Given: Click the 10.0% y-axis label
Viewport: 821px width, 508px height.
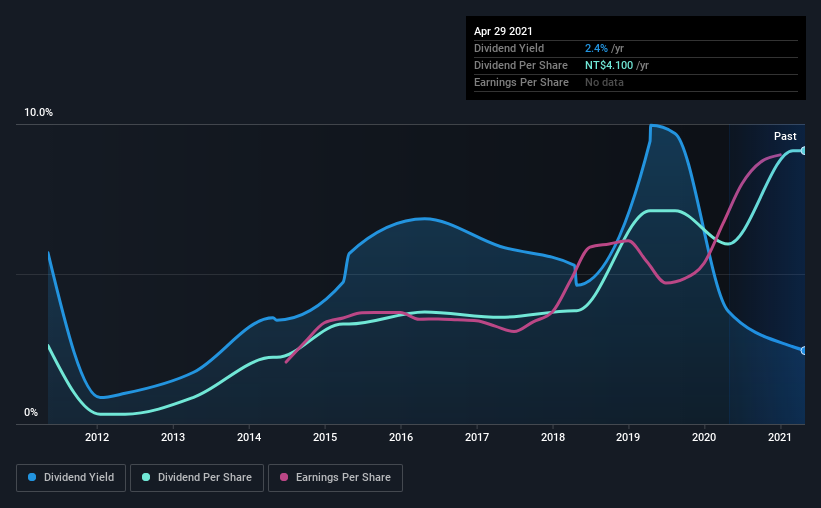Looking at the screenshot, I should pos(38,113).
